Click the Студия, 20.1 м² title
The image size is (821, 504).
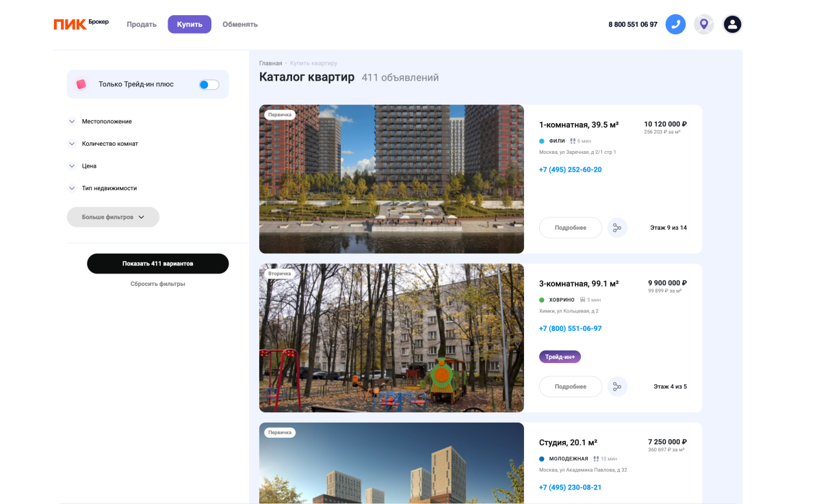pos(568,442)
